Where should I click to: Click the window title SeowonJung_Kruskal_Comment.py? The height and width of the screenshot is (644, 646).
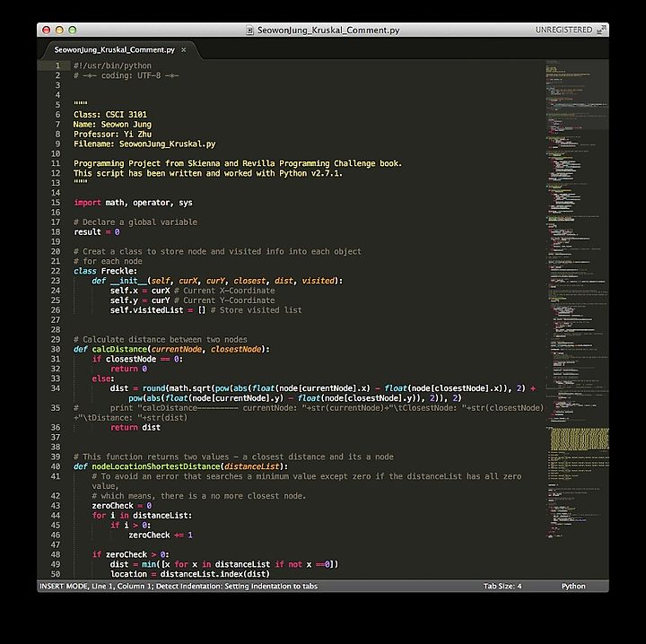coord(328,30)
